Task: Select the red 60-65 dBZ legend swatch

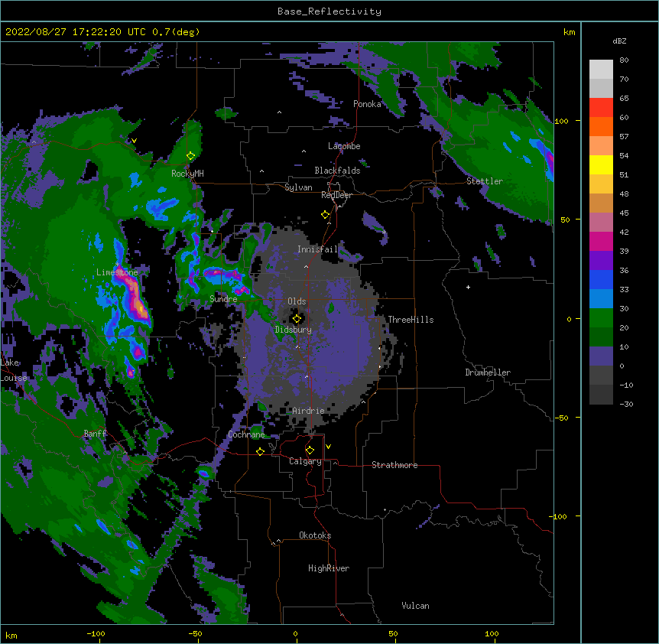Action: pyautogui.click(x=601, y=108)
